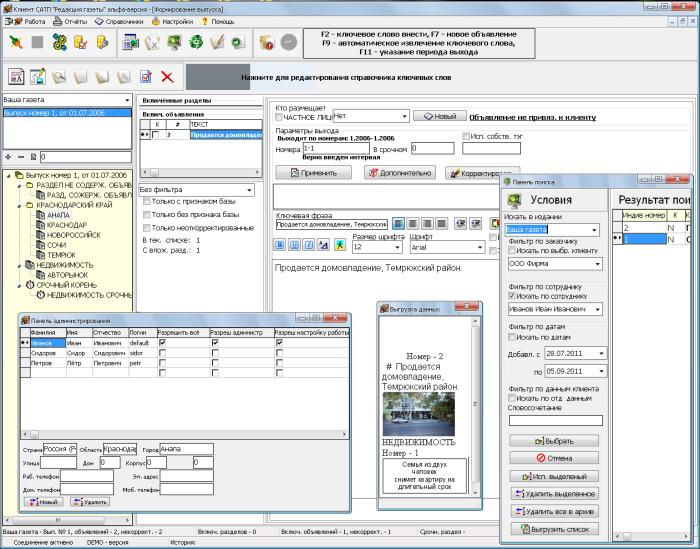Enable 'Только с признаком базы' checkbox
The image size is (700, 549).
tap(148, 201)
